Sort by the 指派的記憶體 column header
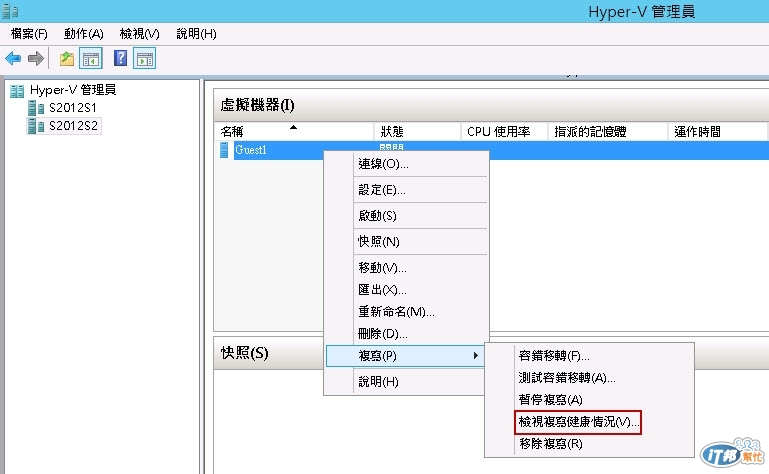769x474 pixels. pyautogui.click(x=608, y=132)
